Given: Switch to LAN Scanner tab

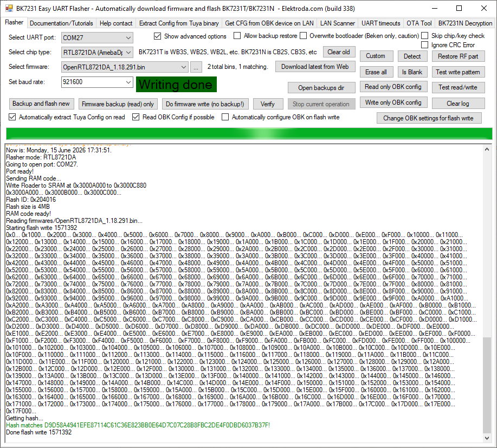Looking at the screenshot, I should [338, 23].
